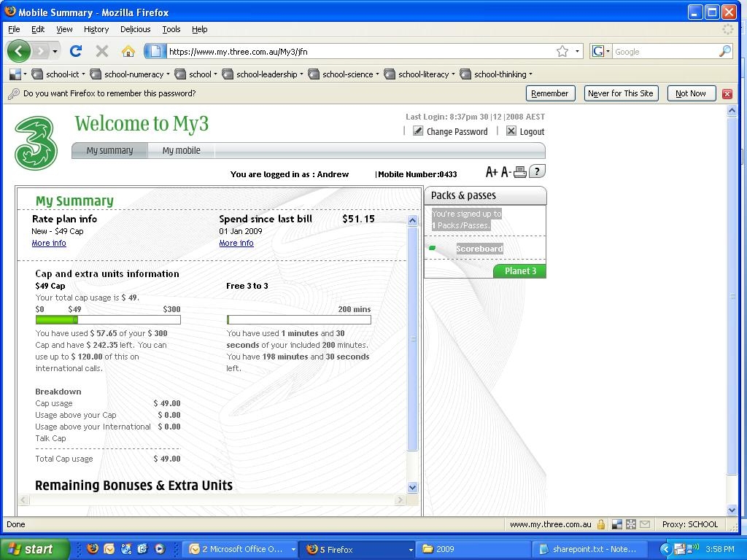Print the page using the printer icon
Viewport: 747px width, 560px height.
pyautogui.click(x=519, y=172)
